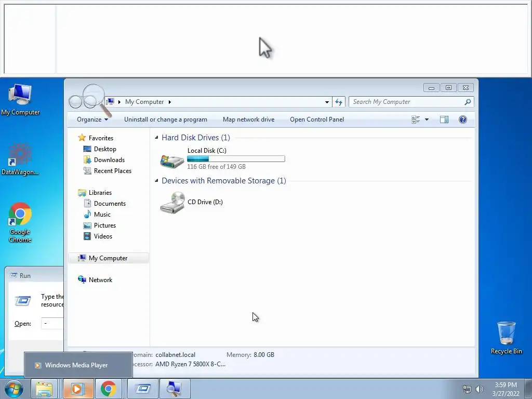The image size is (532, 399).
Task: Click the Windows Start button
Action: tap(14, 389)
